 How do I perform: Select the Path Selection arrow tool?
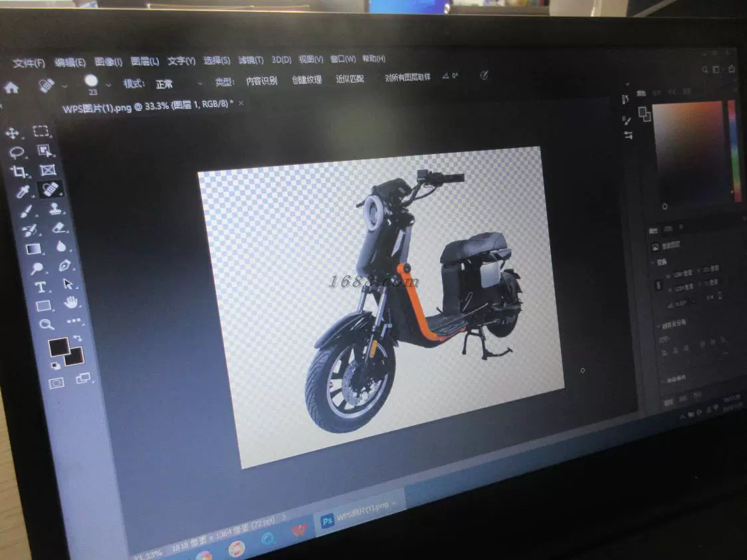click(68, 284)
